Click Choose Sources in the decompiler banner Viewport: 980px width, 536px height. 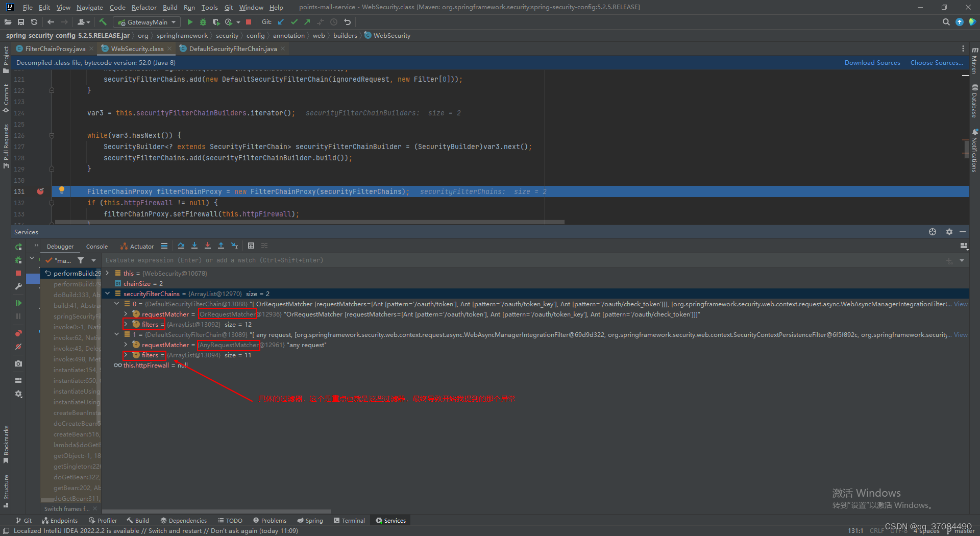[x=937, y=62]
